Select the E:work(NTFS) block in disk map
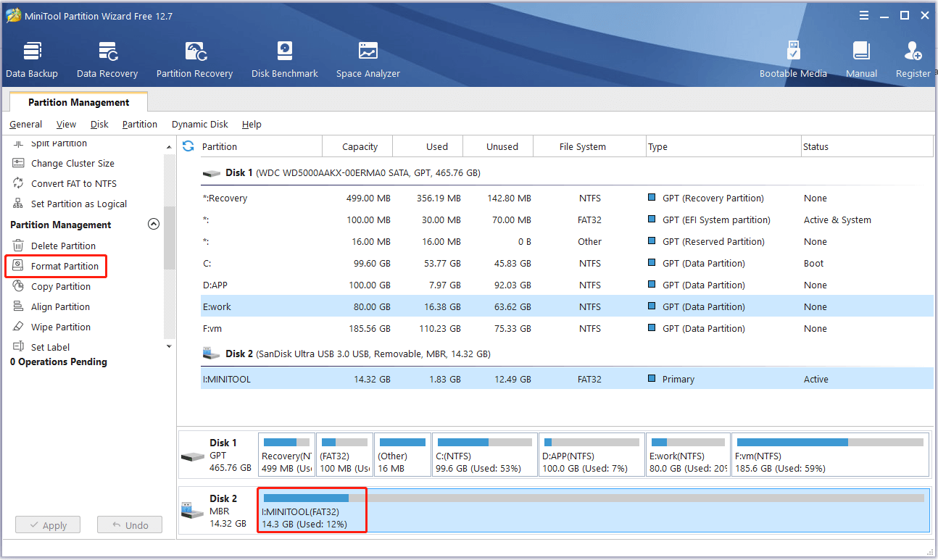938x560 pixels. (687, 454)
